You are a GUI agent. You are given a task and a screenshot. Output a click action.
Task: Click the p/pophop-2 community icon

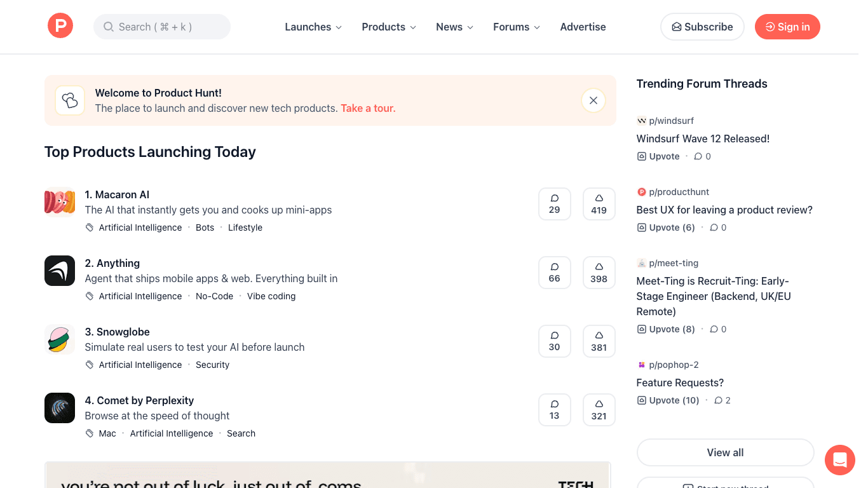coord(641,365)
